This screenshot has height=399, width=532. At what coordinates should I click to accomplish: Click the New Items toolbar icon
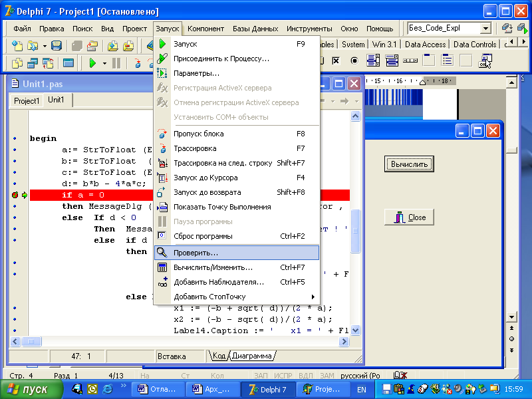pyautogui.click(x=17, y=45)
